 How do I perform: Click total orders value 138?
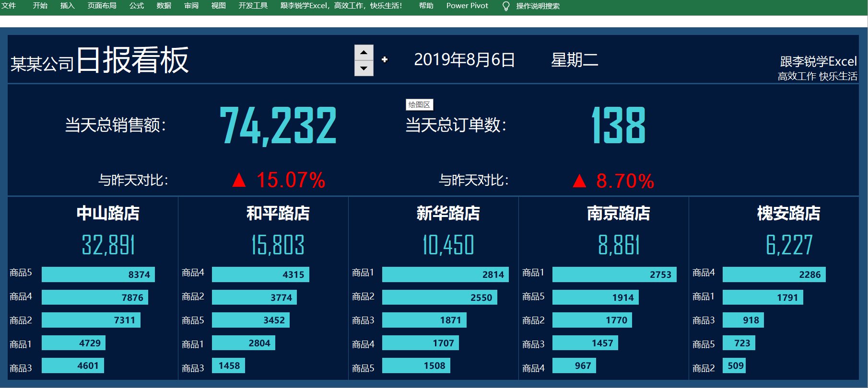point(619,125)
